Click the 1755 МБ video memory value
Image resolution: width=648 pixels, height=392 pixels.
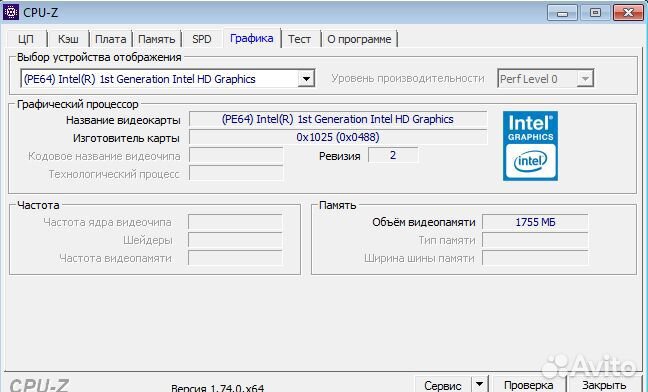(x=535, y=222)
